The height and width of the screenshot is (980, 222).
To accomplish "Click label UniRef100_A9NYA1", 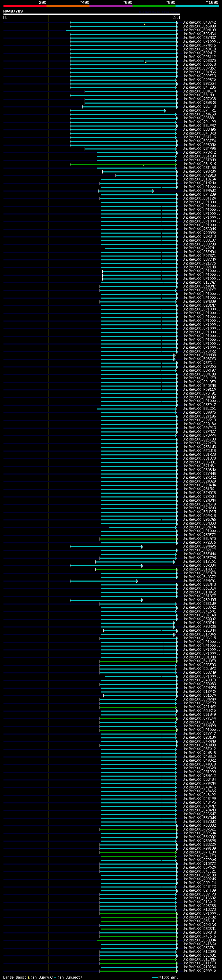I will click(199, 581).
